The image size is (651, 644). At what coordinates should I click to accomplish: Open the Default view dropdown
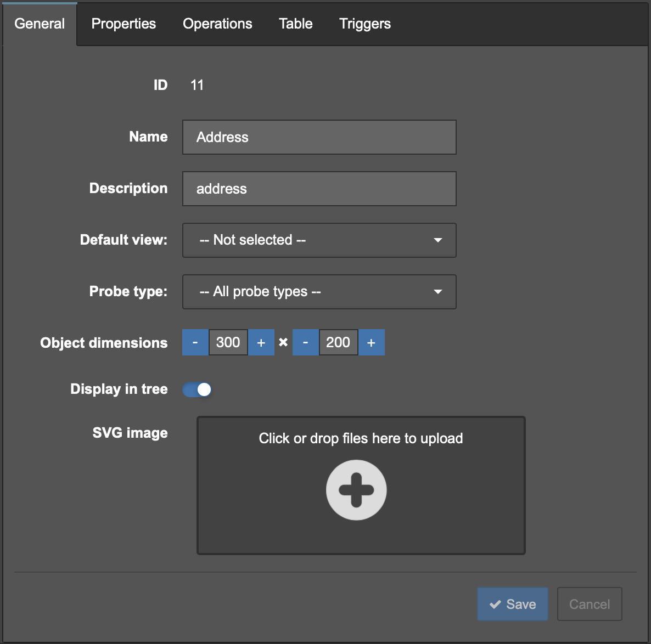319,240
